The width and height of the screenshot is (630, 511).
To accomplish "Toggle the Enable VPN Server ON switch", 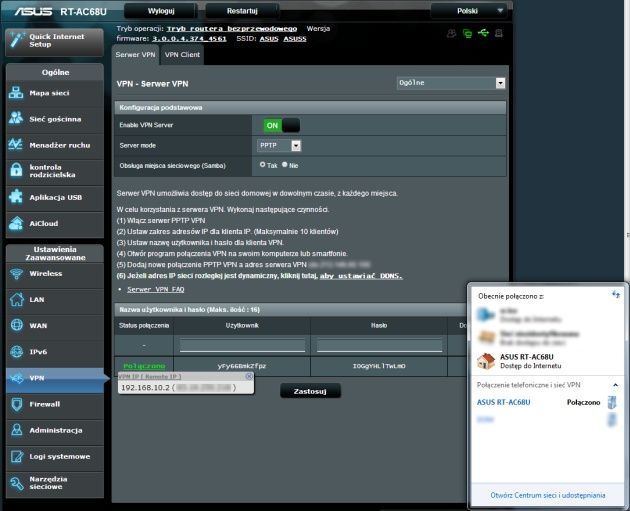I will pyautogui.click(x=281, y=125).
